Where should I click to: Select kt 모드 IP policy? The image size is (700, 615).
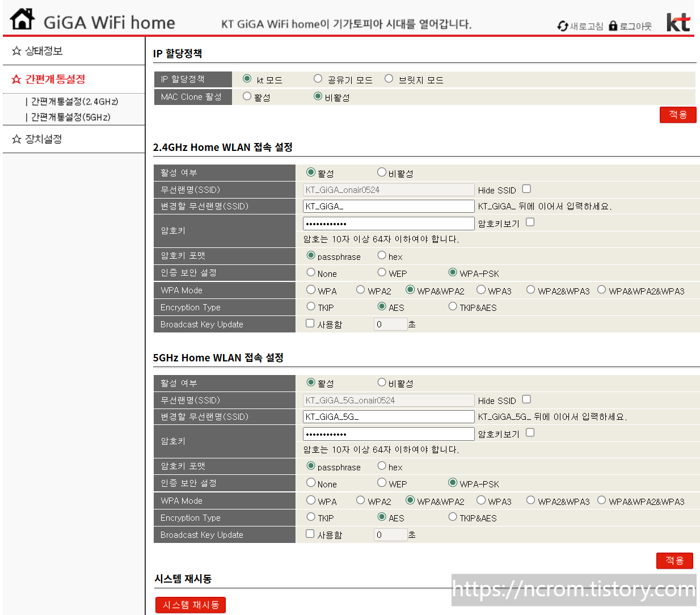(247, 79)
